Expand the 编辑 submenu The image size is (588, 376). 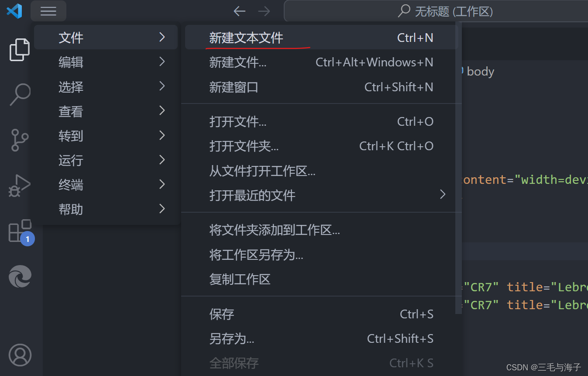[x=106, y=62]
